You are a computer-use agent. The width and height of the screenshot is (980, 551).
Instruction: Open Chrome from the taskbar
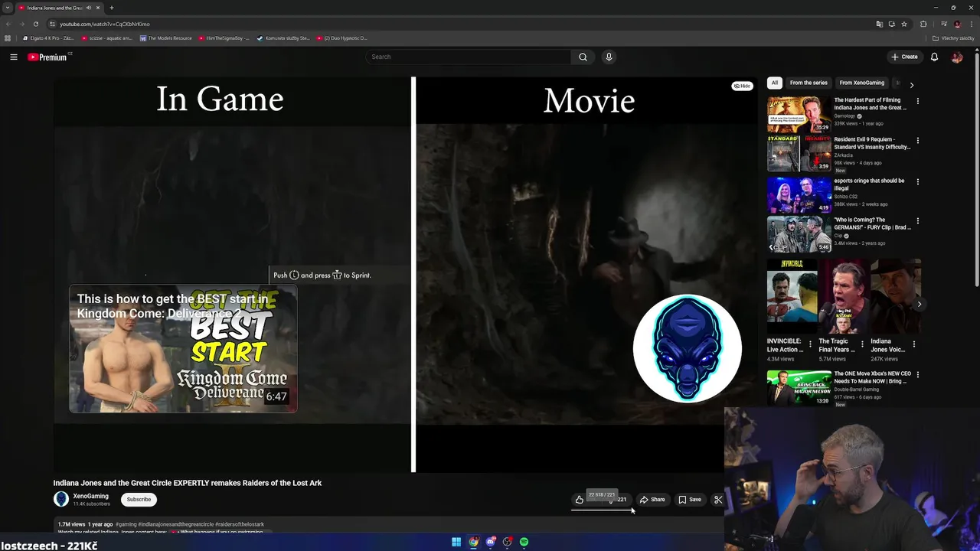click(474, 542)
